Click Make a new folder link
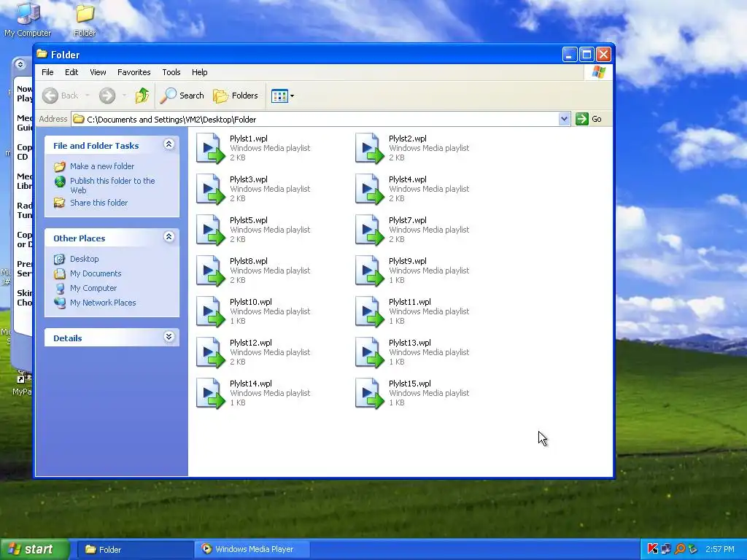This screenshot has height=560, width=747. 102,166
